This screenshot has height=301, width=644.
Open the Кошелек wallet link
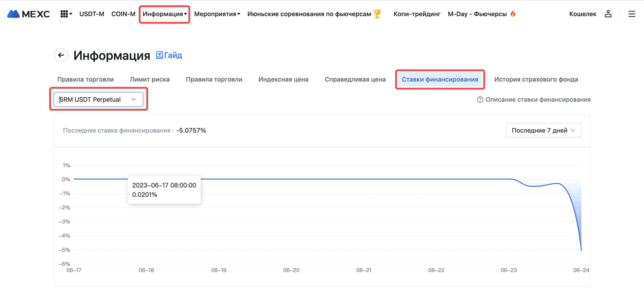[x=582, y=14]
